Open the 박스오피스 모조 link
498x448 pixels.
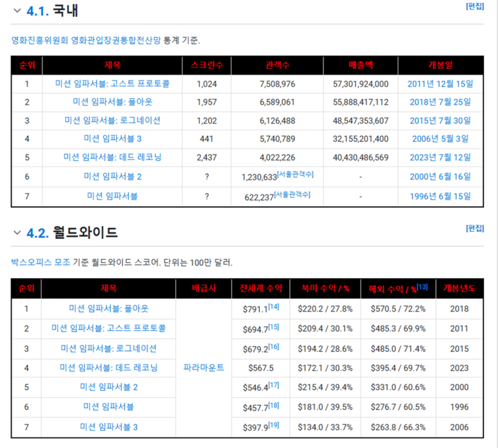[41, 263]
